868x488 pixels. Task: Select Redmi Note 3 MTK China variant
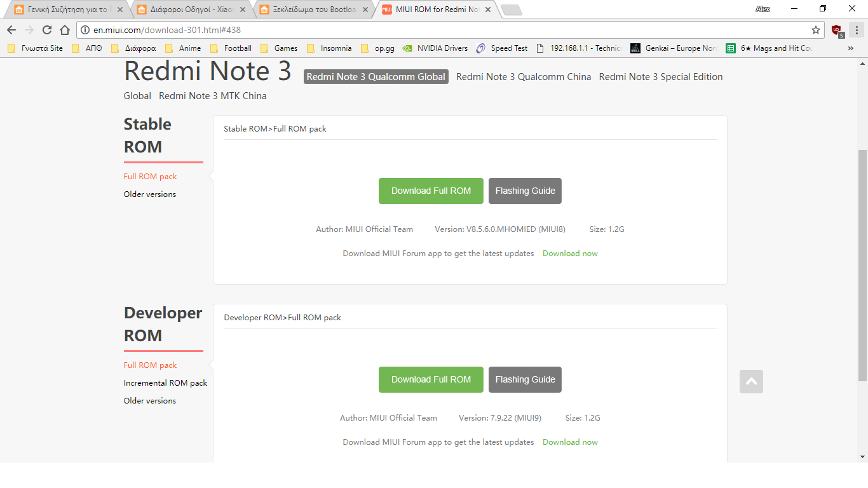click(x=213, y=96)
